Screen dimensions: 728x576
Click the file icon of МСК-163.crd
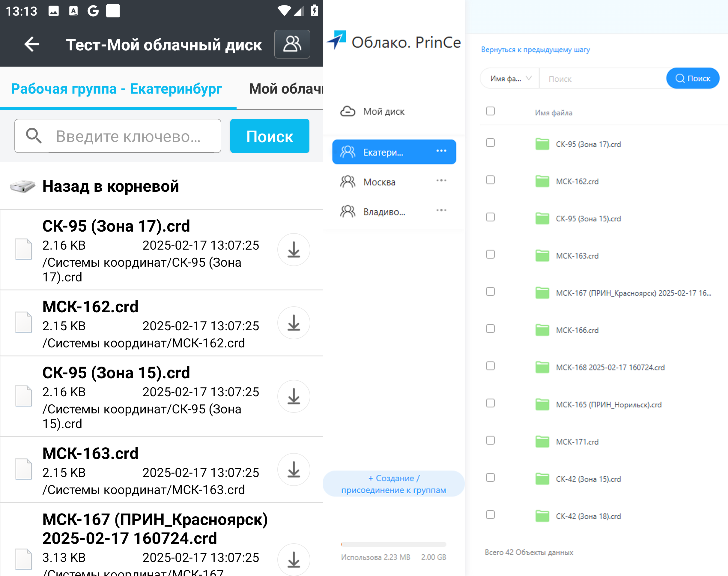[x=24, y=469]
